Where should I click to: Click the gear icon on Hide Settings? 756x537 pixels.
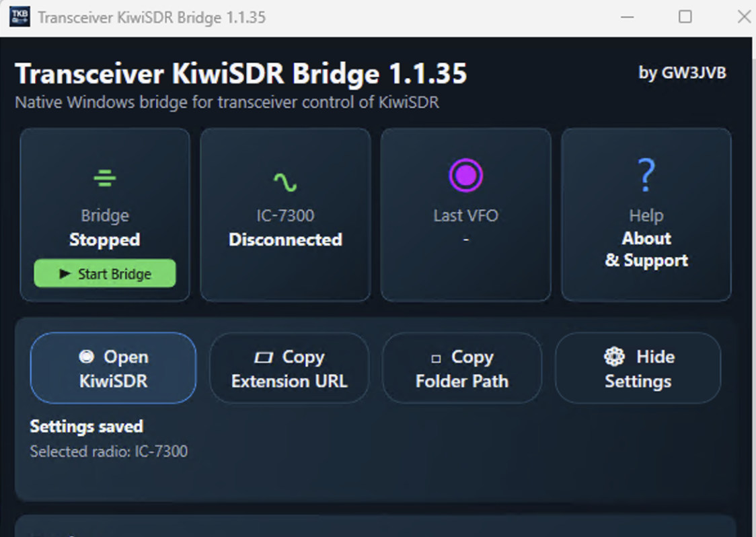pos(614,357)
